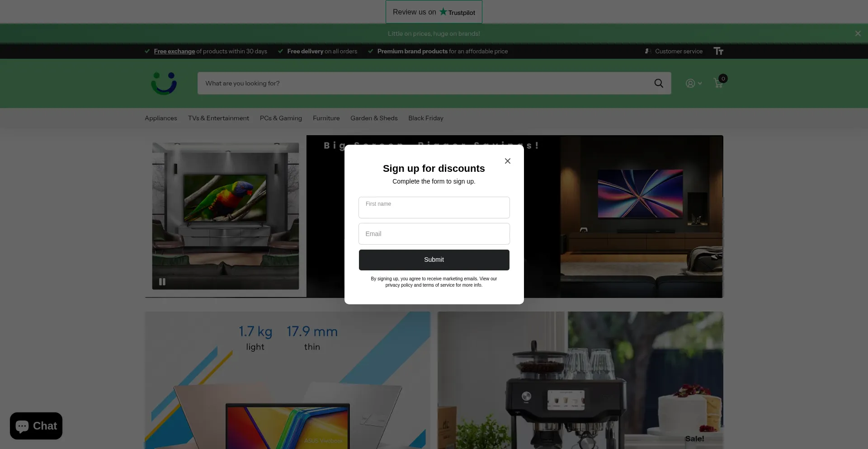Close the sign up discounts popup
This screenshot has height=449, width=868.
pyautogui.click(x=508, y=161)
